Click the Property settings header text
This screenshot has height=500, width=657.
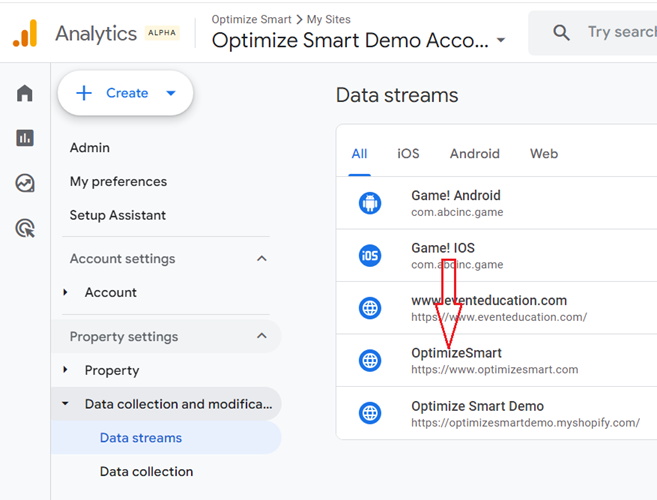[x=124, y=337]
